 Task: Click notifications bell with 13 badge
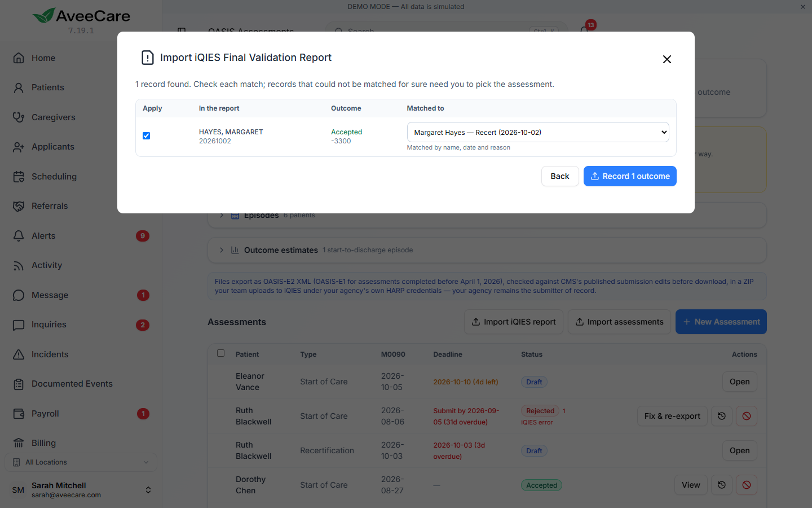585,28
